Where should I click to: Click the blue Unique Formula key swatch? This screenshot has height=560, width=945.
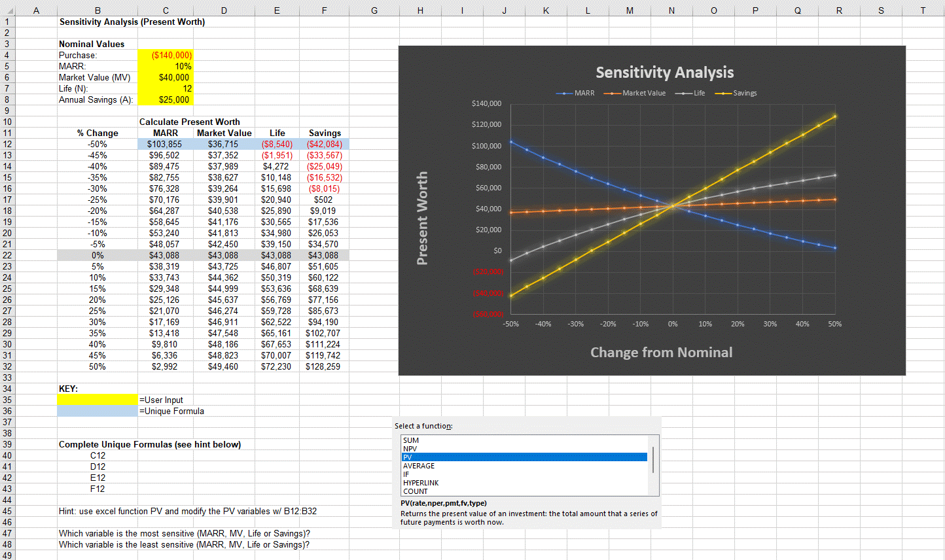tap(98, 411)
